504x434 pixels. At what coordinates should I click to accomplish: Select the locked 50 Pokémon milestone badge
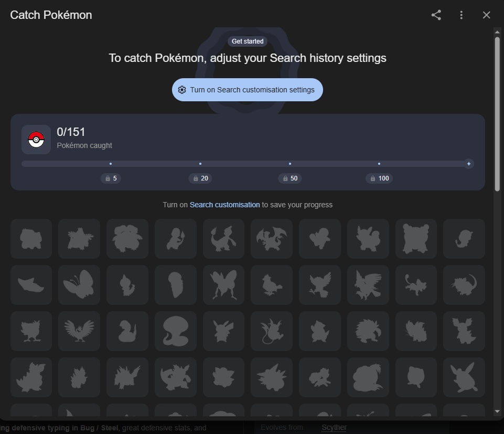[x=289, y=178]
